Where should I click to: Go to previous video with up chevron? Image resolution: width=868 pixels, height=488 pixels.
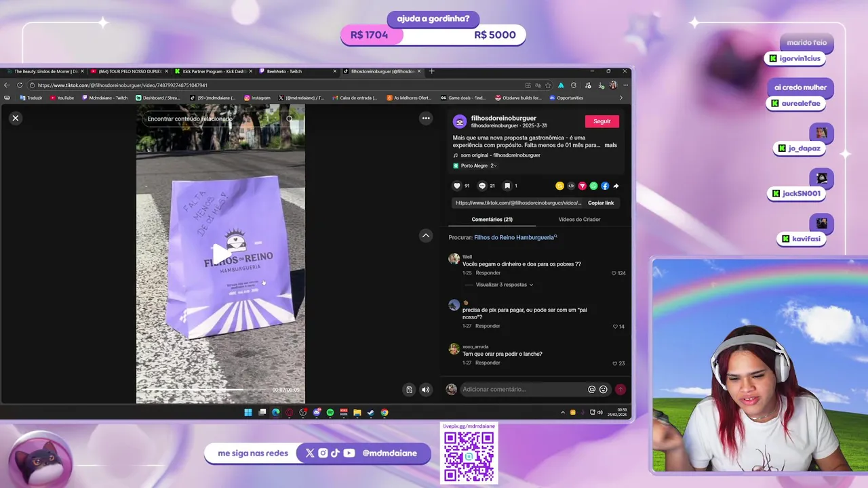(x=426, y=235)
